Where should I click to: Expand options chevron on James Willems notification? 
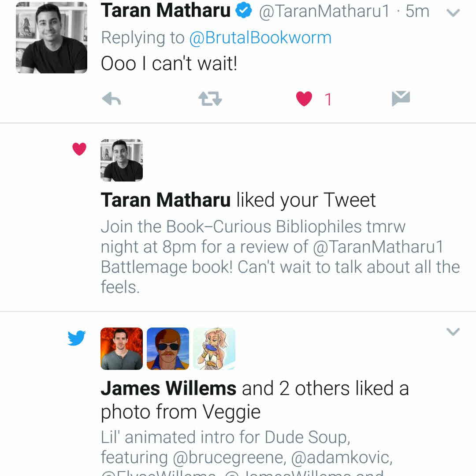[x=453, y=332]
